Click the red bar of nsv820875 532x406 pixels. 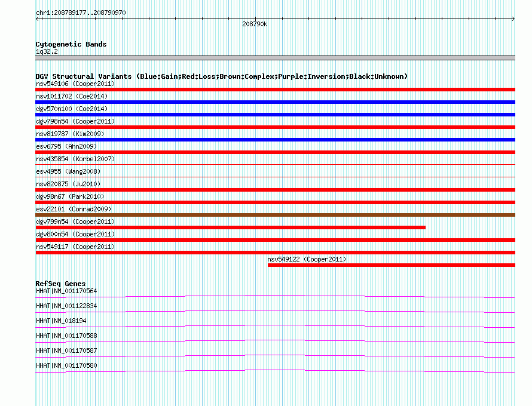pos(275,190)
